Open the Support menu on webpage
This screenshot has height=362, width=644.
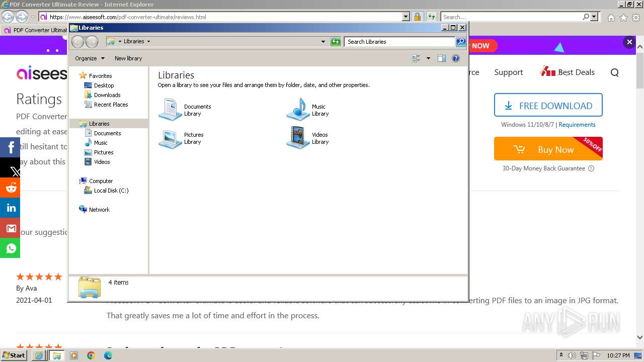[509, 72]
